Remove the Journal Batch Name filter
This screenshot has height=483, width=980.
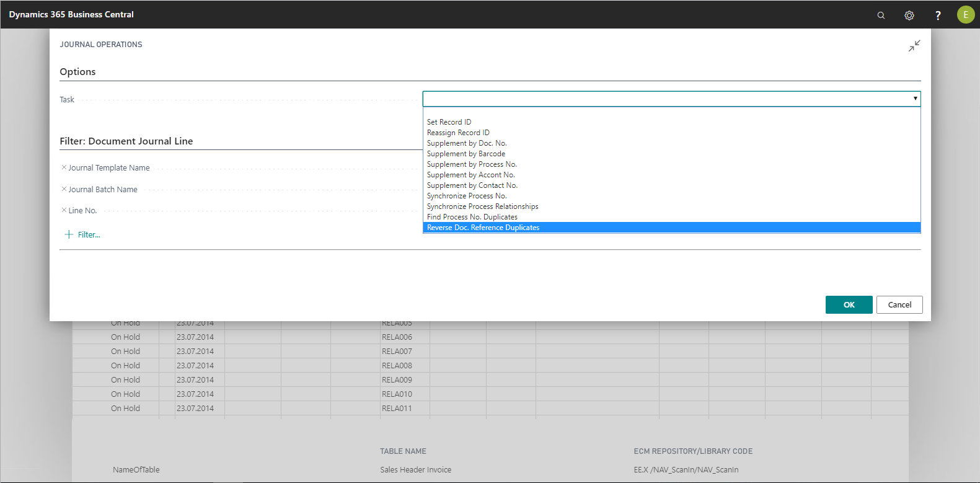(x=64, y=189)
